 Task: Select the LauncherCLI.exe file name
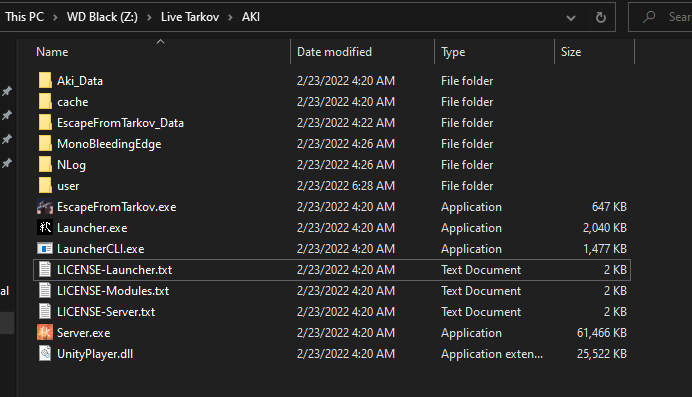click(101, 249)
